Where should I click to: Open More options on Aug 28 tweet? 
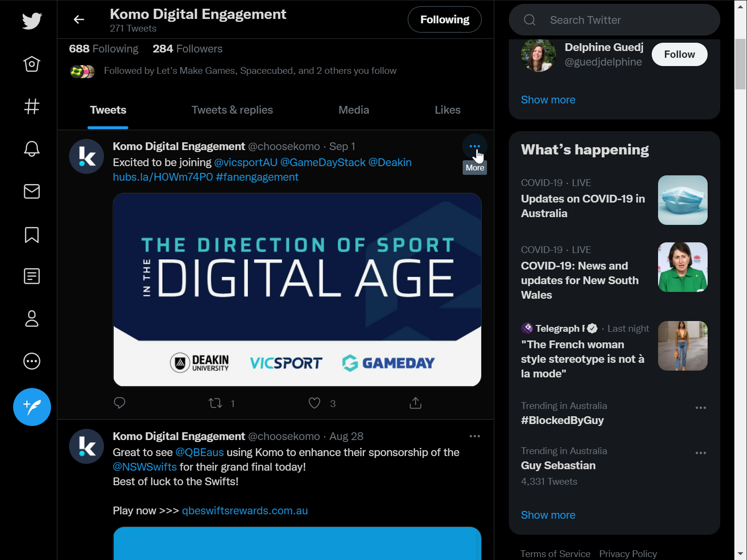pos(474,436)
